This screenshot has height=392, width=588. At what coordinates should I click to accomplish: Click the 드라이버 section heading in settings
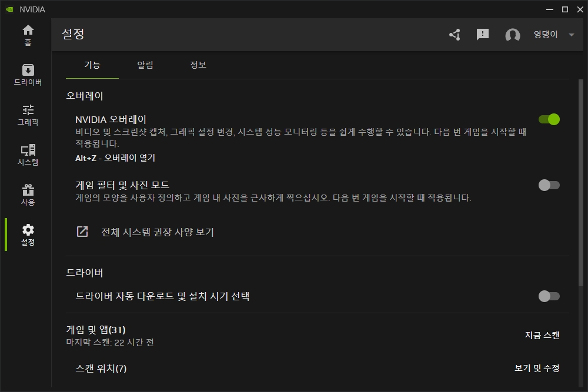click(84, 273)
